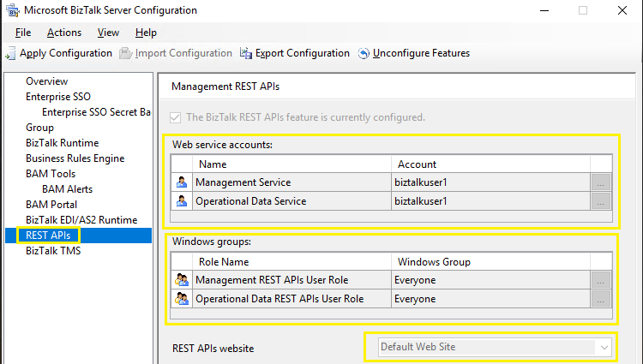
Task: Open the File menu
Action: 23,33
